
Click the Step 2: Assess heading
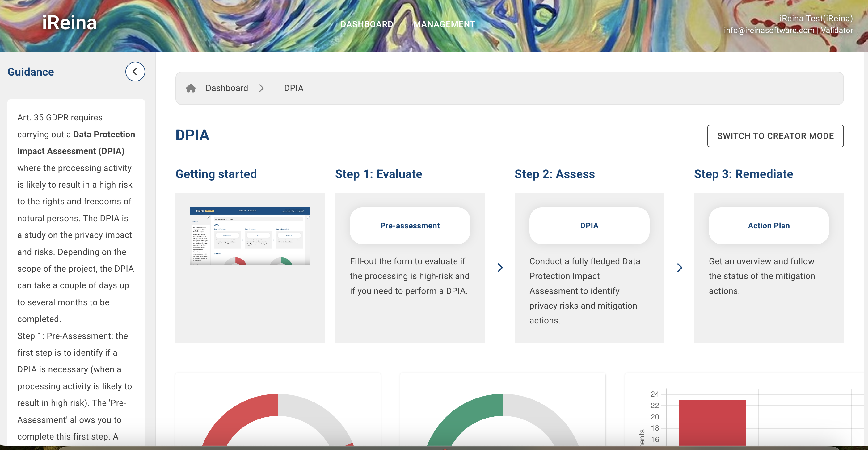click(x=554, y=174)
